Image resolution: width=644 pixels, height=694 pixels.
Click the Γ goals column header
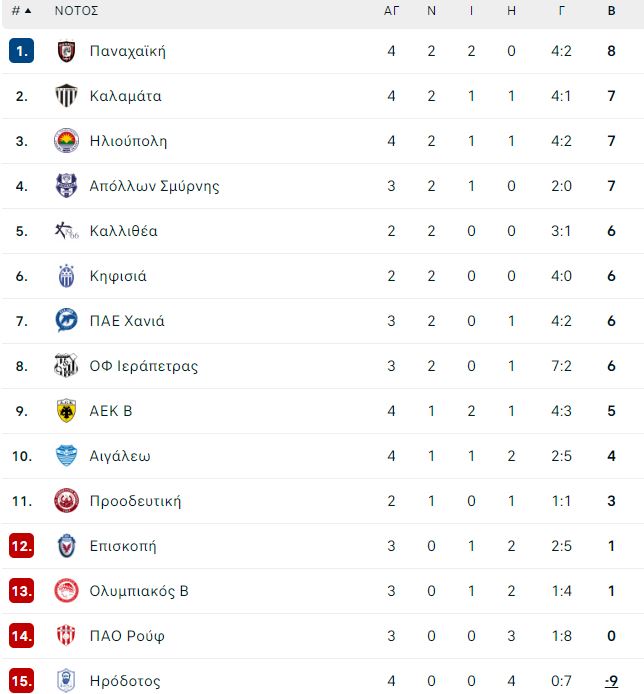tap(561, 11)
